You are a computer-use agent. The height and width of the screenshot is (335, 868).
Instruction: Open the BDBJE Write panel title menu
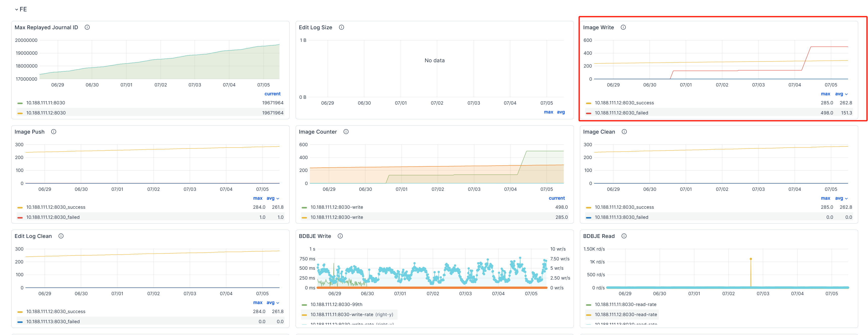click(315, 236)
